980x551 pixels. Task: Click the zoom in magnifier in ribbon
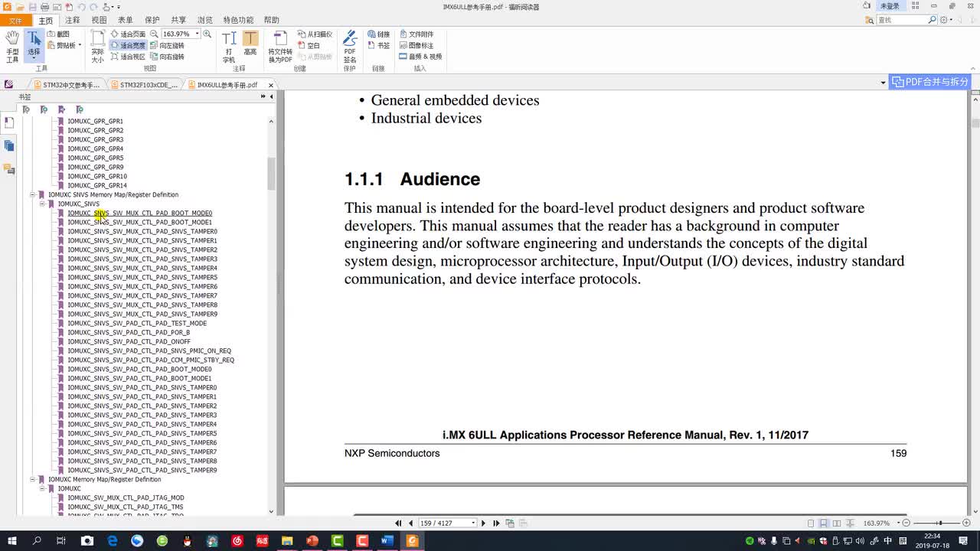click(207, 34)
